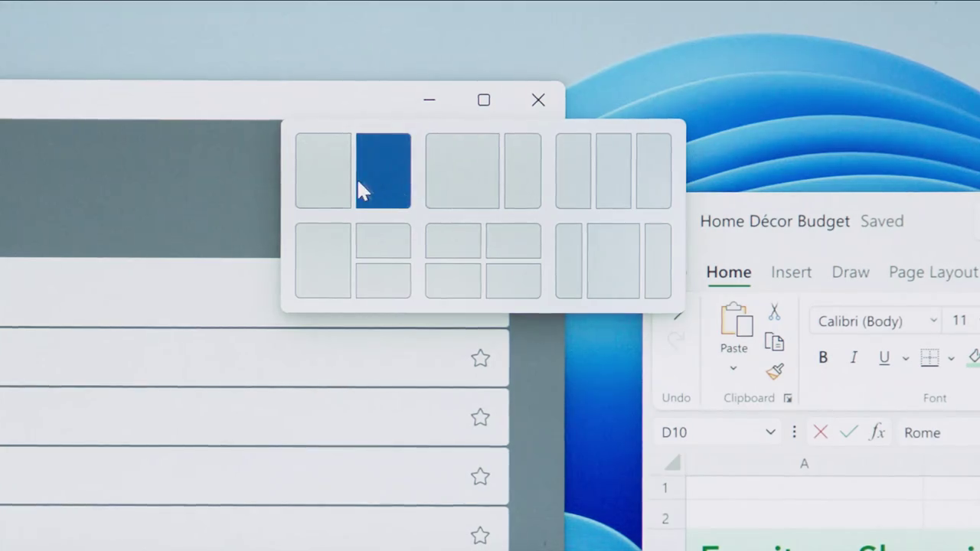
Task: Open the Clipboard dialog launcher
Action: (x=788, y=398)
